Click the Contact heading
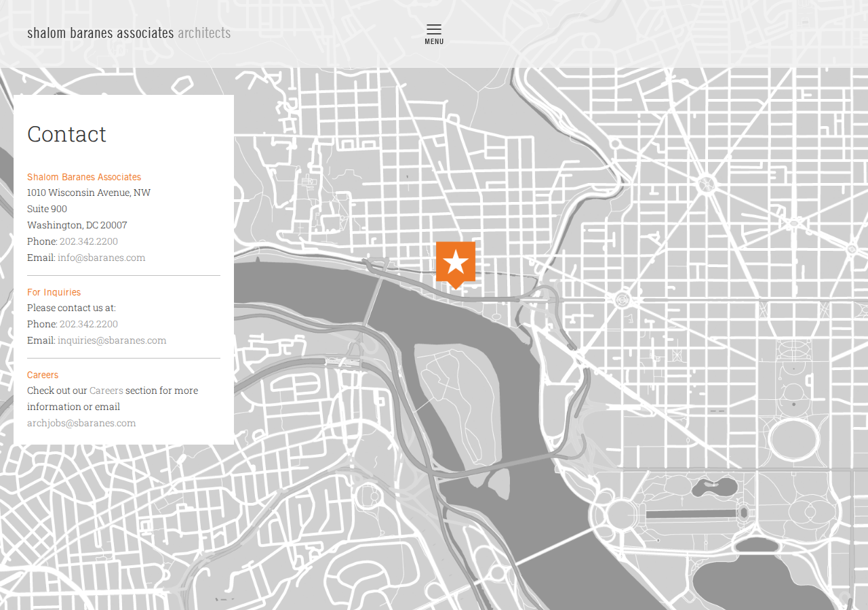This screenshot has width=868, height=610. [x=67, y=134]
